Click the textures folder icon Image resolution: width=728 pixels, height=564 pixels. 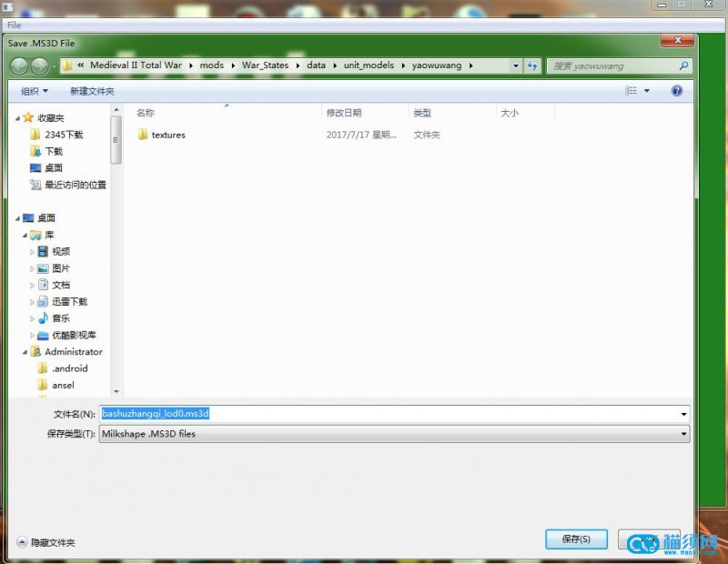point(143,135)
